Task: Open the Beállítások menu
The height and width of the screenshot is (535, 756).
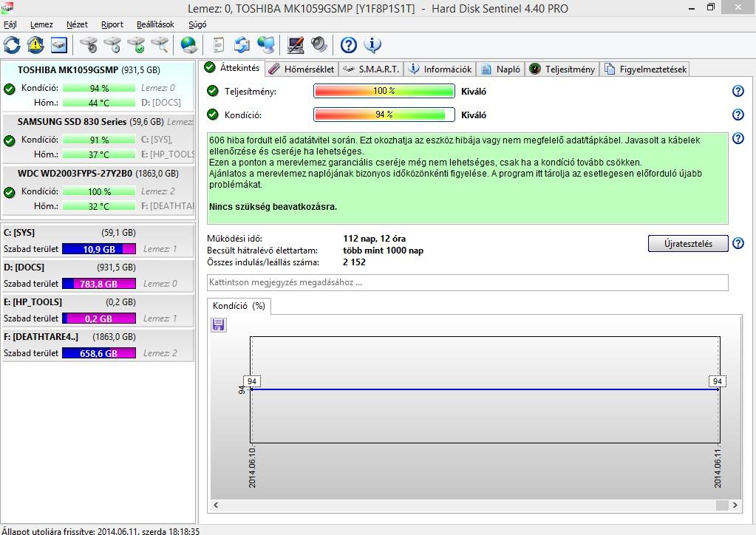Action: point(155,24)
